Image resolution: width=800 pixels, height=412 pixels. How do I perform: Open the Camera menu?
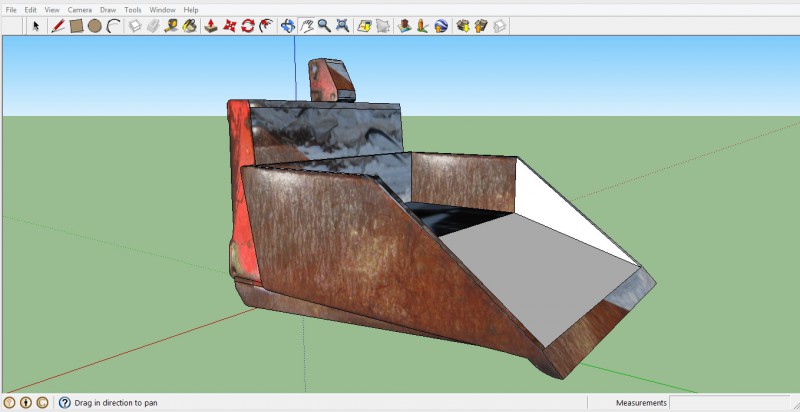click(x=79, y=10)
